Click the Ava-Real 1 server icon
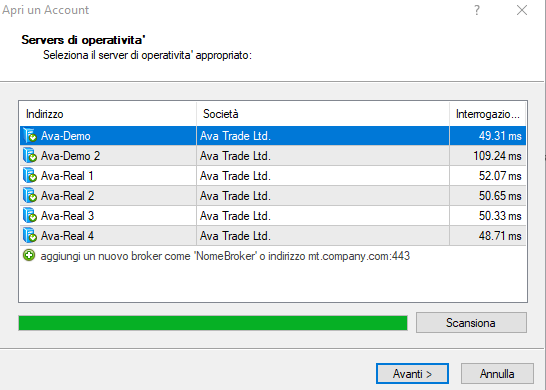Image resolution: width=546 pixels, height=390 pixels. (30, 176)
